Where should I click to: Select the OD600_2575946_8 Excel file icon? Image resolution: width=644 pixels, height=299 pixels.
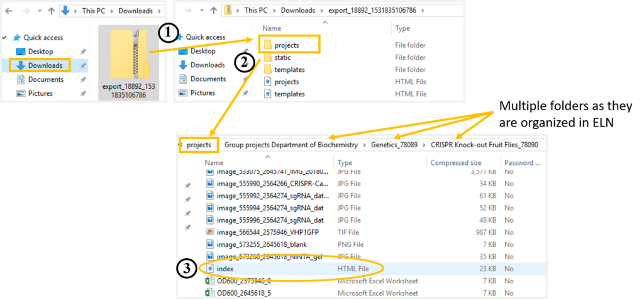pyautogui.click(x=210, y=281)
